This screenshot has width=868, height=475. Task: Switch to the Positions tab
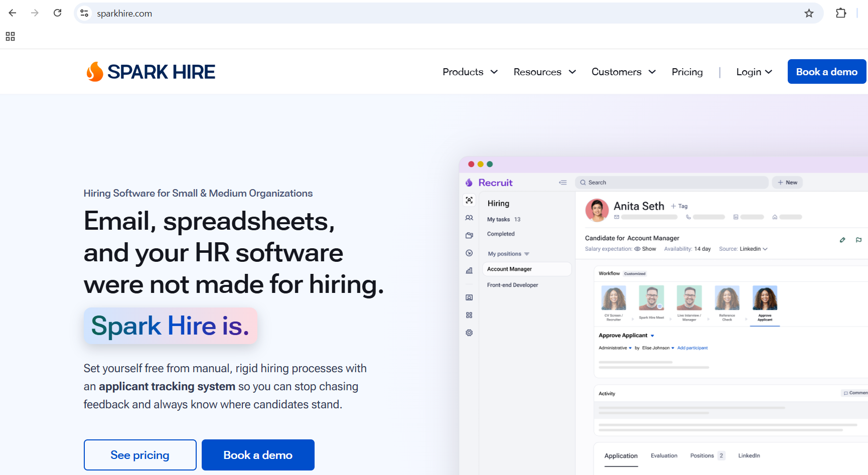coord(707,456)
